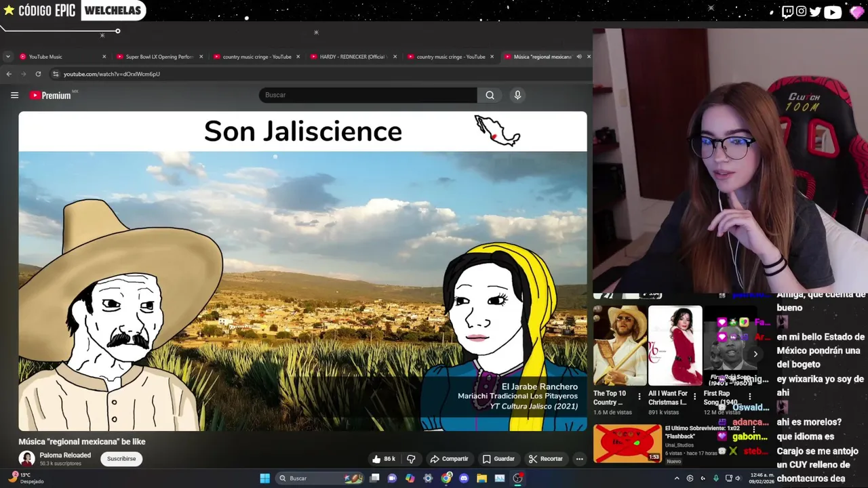Open First Rap Song video thumbnail
Image resolution: width=868 pixels, height=488 pixels.
tap(729, 346)
